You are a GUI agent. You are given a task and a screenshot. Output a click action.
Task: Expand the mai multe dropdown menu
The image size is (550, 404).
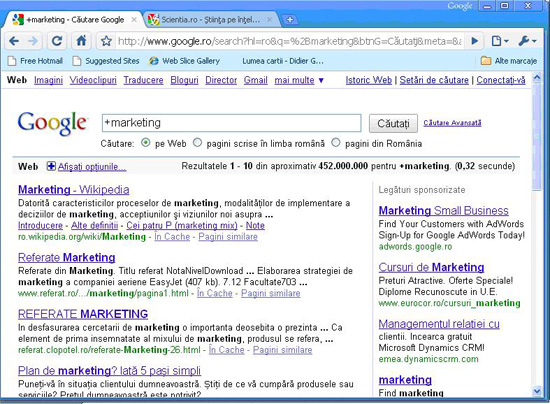[x=299, y=80]
